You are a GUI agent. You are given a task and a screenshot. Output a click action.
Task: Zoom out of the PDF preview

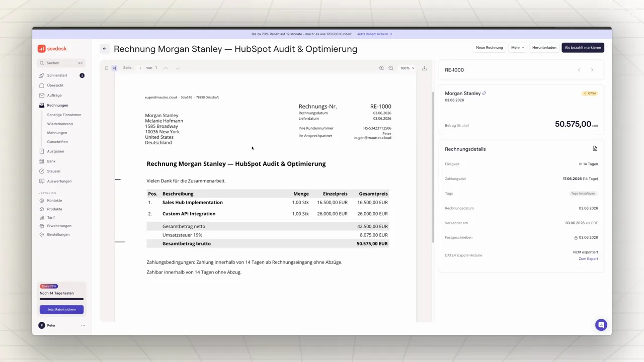[391, 68]
